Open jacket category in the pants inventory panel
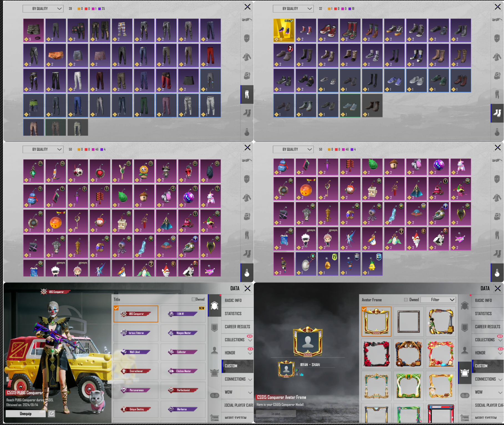The height and width of the screenshot is (425, 504). coord(247,57)
